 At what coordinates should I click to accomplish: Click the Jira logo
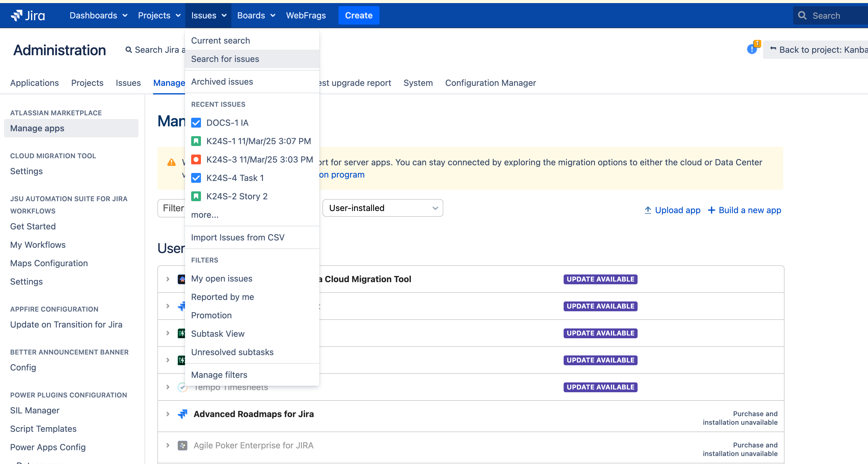[28, 16]
